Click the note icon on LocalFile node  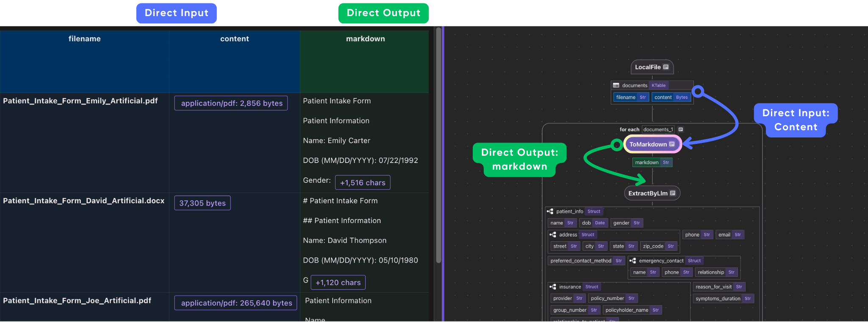click(x=666, y=67)
